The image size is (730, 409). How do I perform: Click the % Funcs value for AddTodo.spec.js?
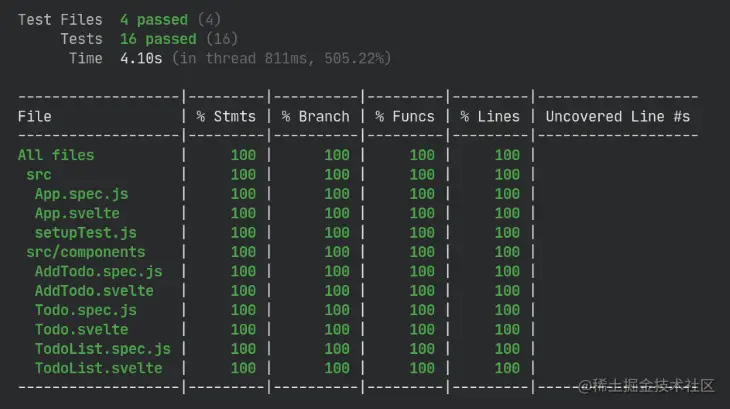tap(422, 271)
